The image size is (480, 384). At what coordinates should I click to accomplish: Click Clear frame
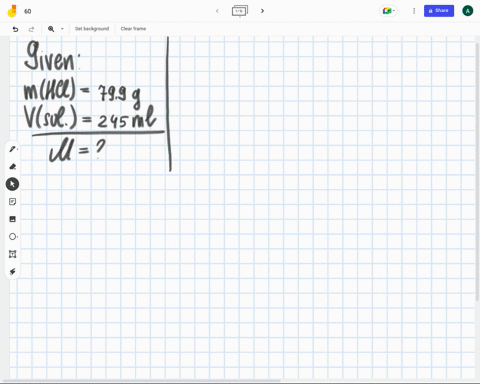click(x=133, y=29)
